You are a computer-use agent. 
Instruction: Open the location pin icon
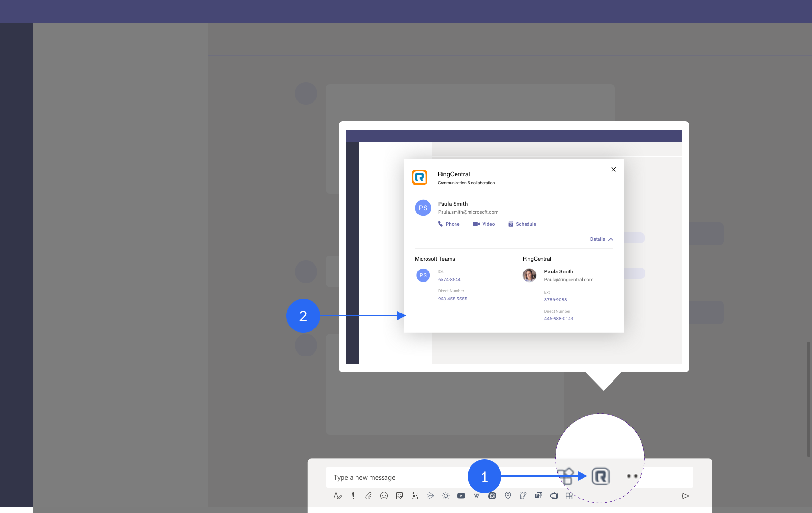tap(508, 496)
